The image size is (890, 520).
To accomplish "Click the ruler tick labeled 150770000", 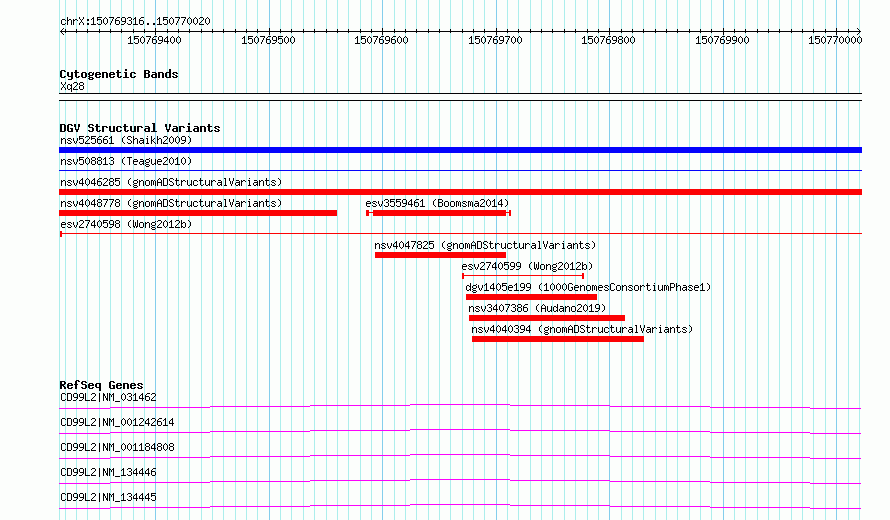I will point(836,40).
